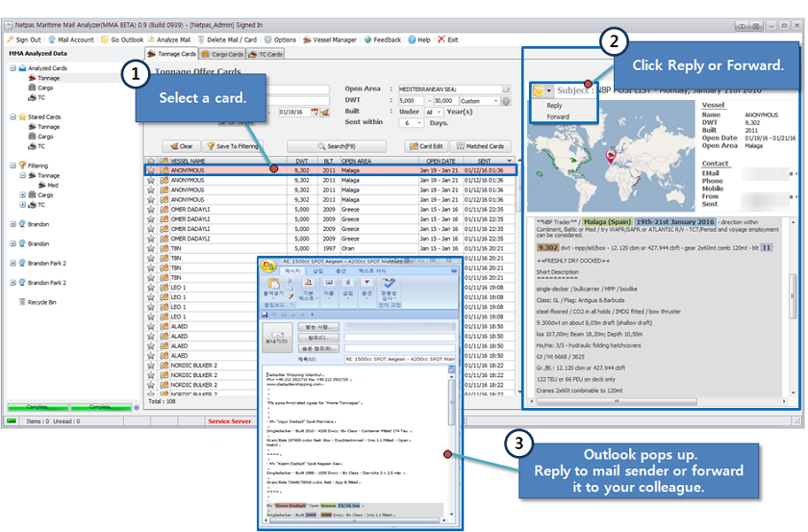Expand Cargo node under Filtering
The height and width of the screenshot is (532, 808).
click(23, 195)
